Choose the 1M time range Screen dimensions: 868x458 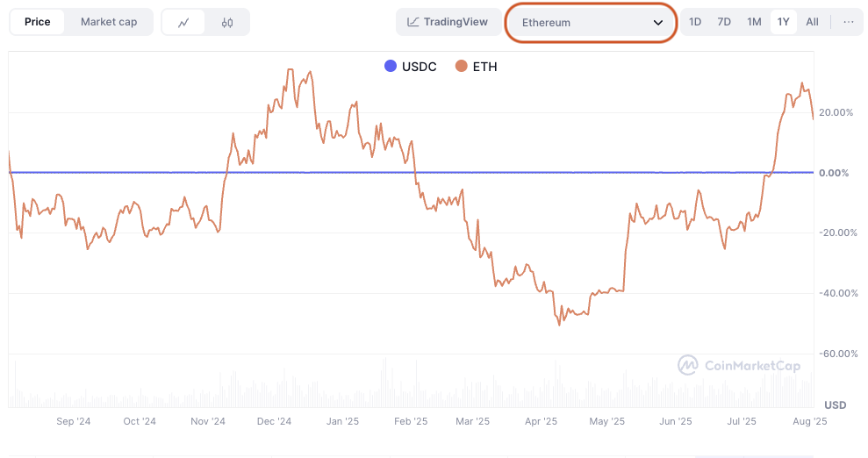click(754, 22)
